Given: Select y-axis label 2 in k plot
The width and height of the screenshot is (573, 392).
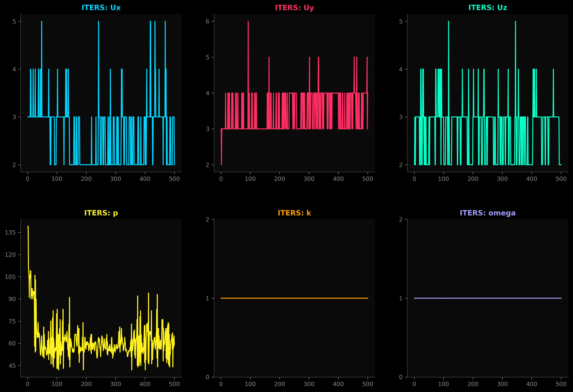Looking at the screenshot, I should click(207, 219).
